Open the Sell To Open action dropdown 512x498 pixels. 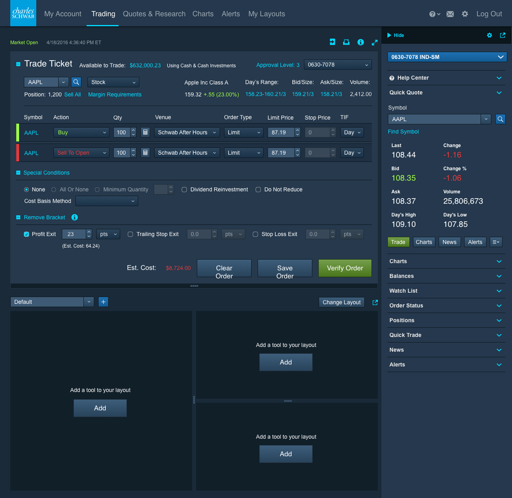point(81,153)
